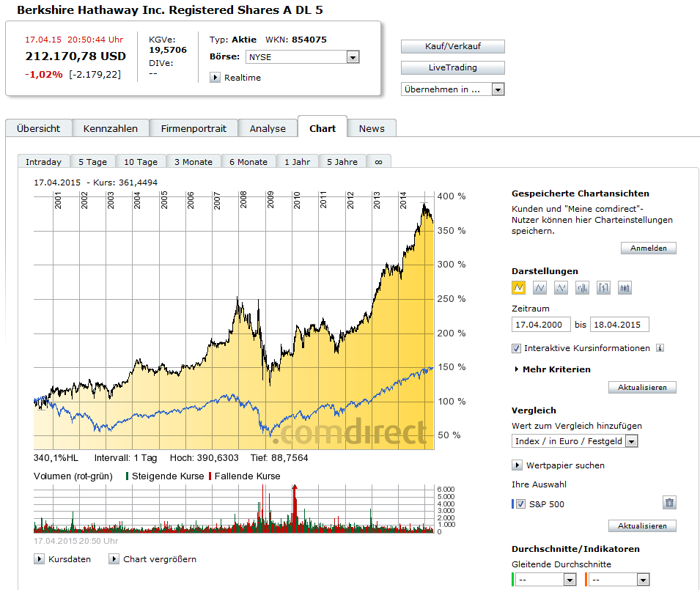Select Intraday time range tab
Screen dimensions: 700x590
[x=43, y=161]
